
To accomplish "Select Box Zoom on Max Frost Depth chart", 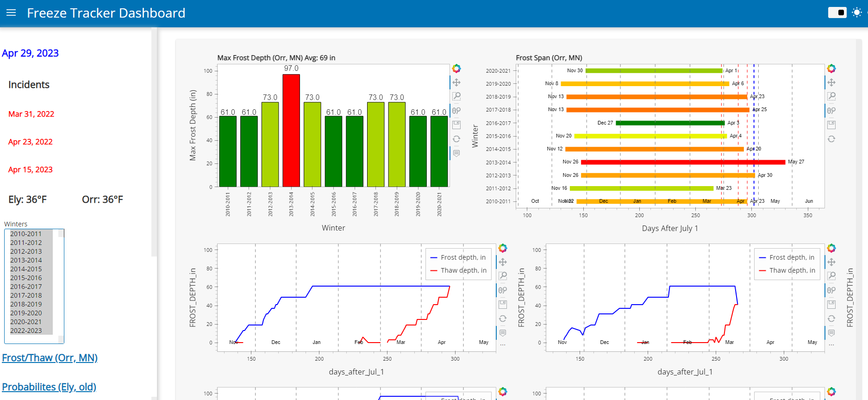I will pyautogui.click(x=456, y=96).
